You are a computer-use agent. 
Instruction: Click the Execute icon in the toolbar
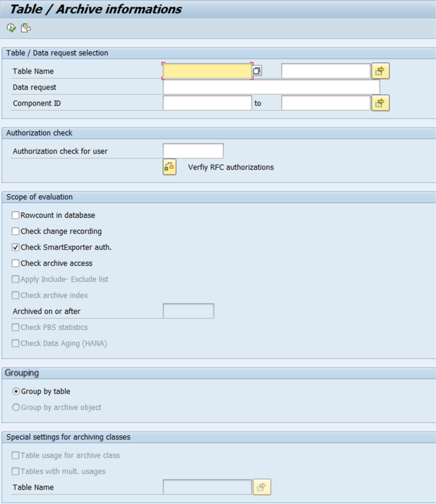click(11, 28)
